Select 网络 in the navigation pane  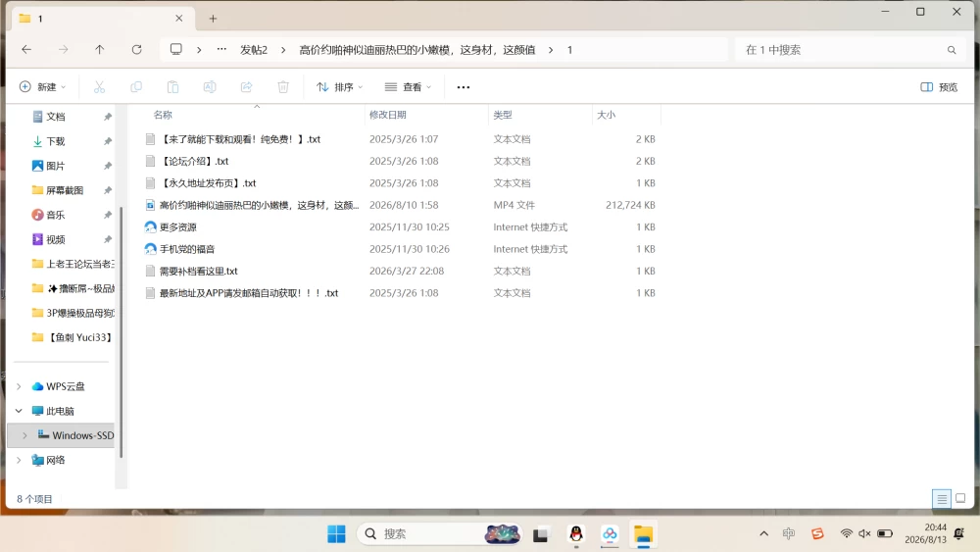click(x=55, y=460)
